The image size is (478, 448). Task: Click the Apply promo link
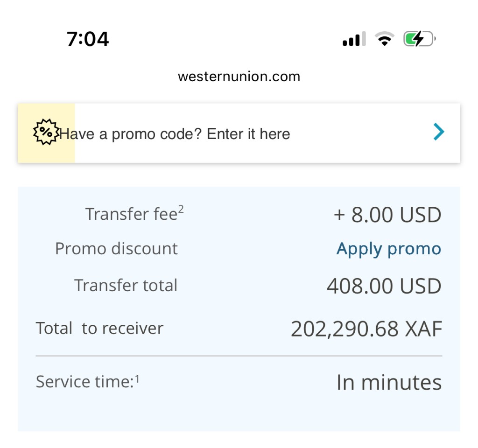388,249
